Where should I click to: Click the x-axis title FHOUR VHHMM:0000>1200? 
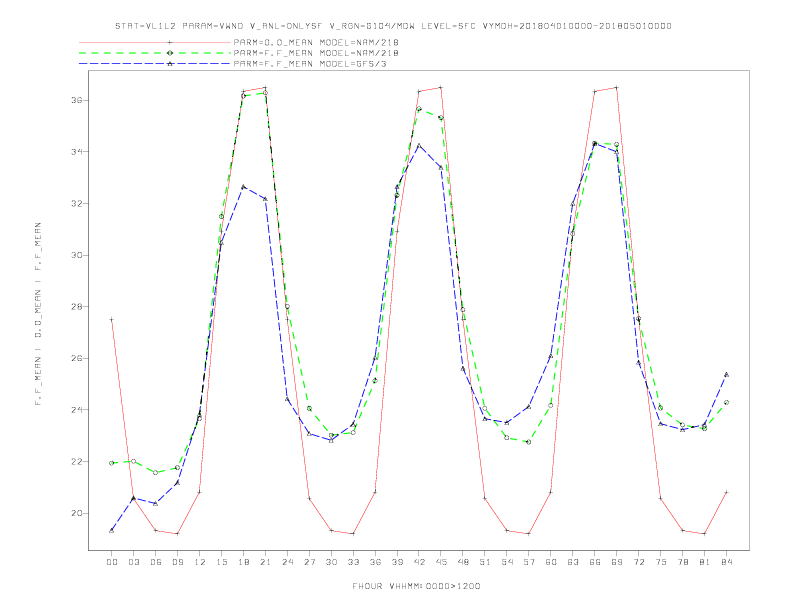(416, 586)
